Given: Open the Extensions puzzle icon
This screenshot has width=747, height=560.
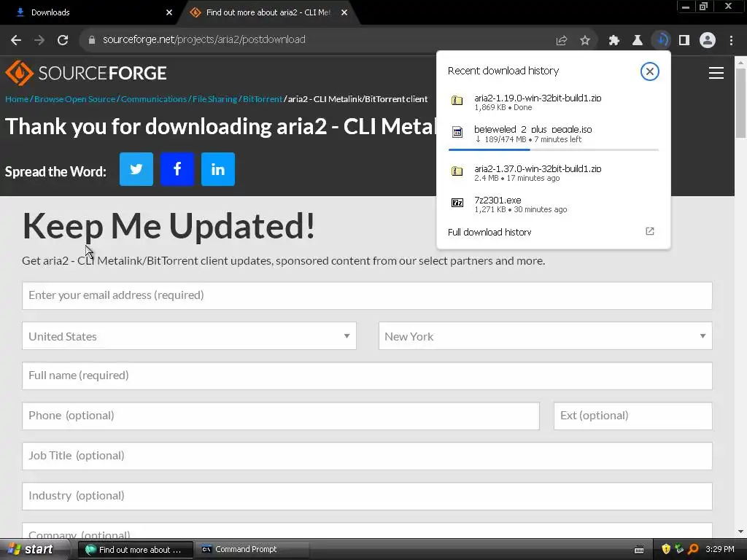Looking at the screenshot, I should [x=614, y=41].
